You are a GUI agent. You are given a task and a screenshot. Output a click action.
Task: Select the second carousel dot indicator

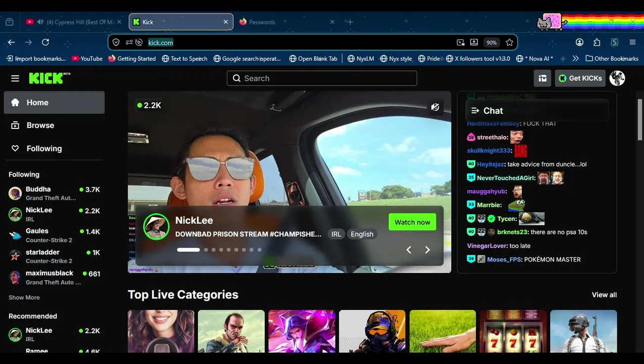pyautogui.click(x=206, y=250)
